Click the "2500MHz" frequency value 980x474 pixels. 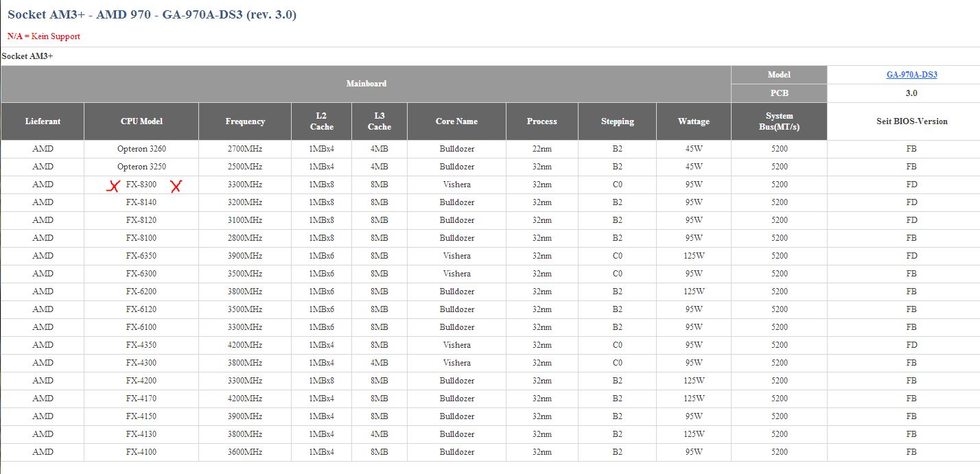pyautogui.click(x=245, y=167)
